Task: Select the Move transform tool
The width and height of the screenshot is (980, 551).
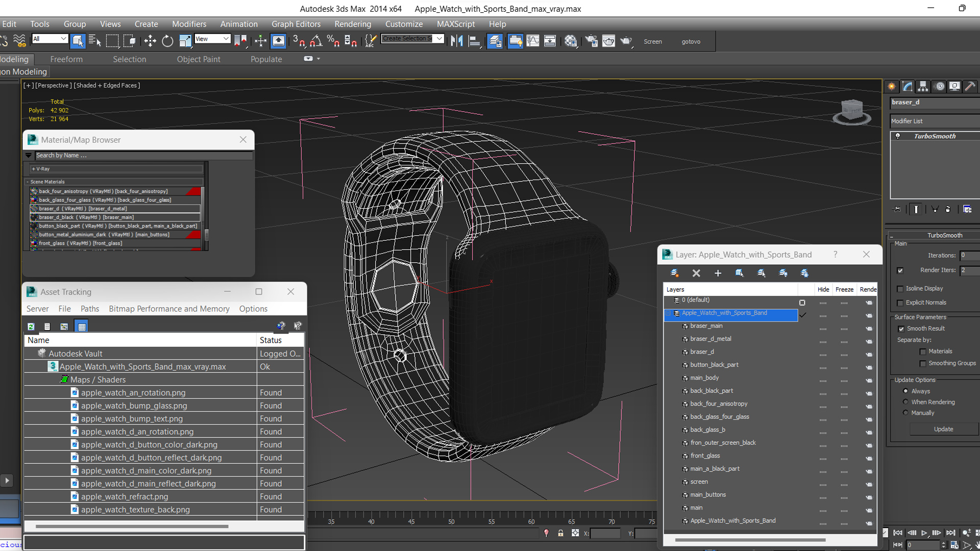Action: point(150,41)
